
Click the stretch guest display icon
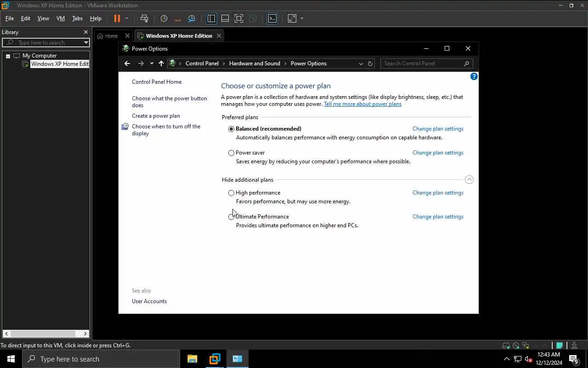(x=292, y=18)
